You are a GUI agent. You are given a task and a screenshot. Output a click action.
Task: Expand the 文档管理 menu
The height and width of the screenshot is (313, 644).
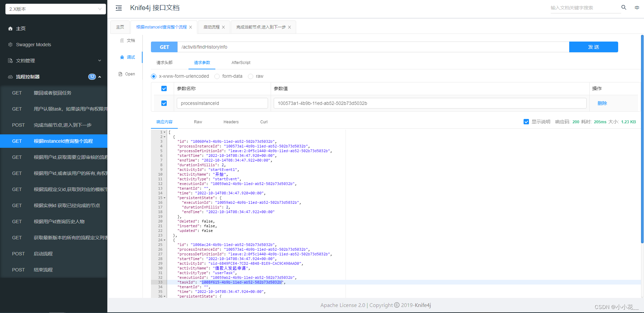point(100,61)
